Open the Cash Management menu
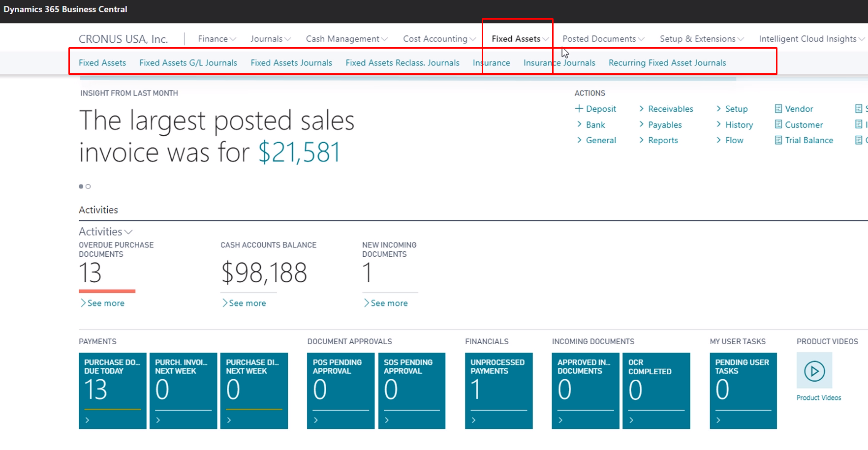This screenshot has height=450, width=868. [x=346, y=38]
